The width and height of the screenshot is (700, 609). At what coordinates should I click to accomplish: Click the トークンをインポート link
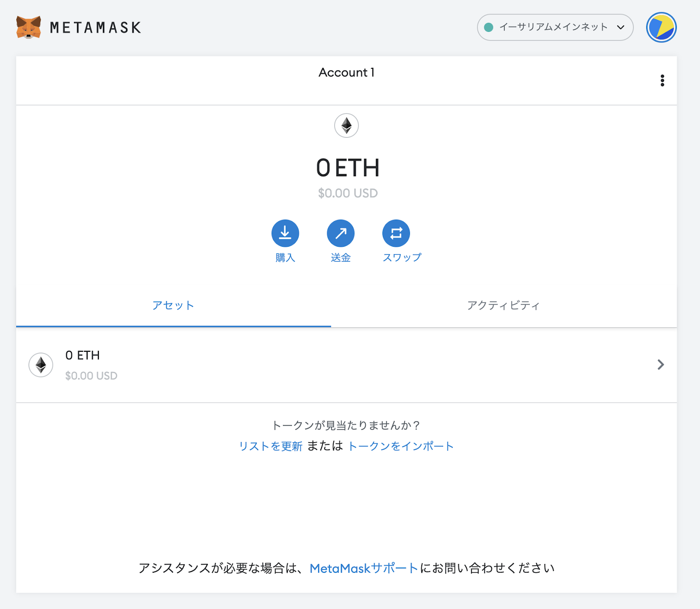tap(401, 446)
